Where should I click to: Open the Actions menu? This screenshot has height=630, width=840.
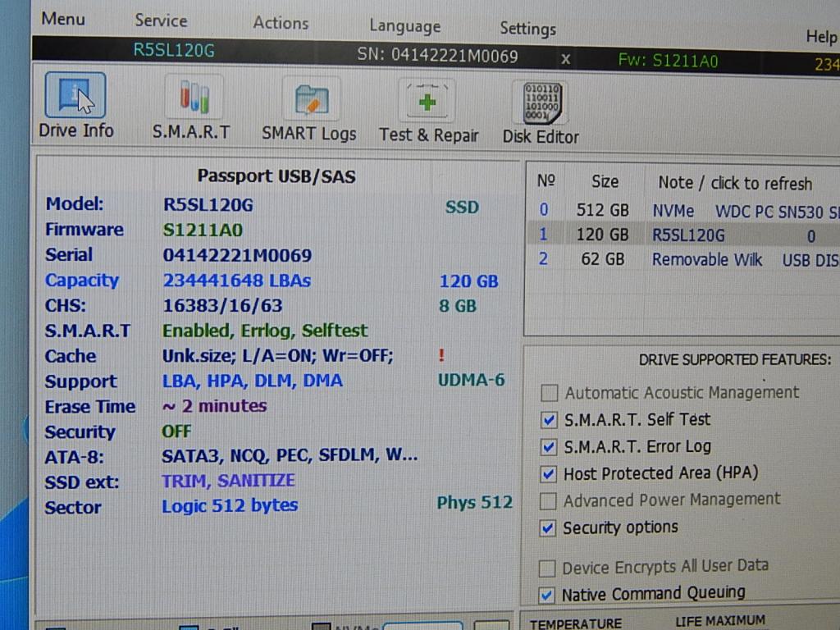click(281, 23)
